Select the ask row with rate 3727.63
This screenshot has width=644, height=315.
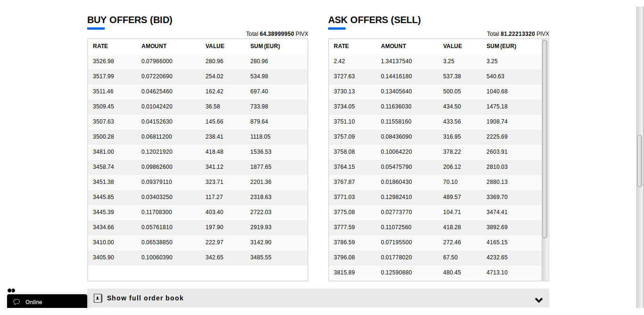coord(435,76)
